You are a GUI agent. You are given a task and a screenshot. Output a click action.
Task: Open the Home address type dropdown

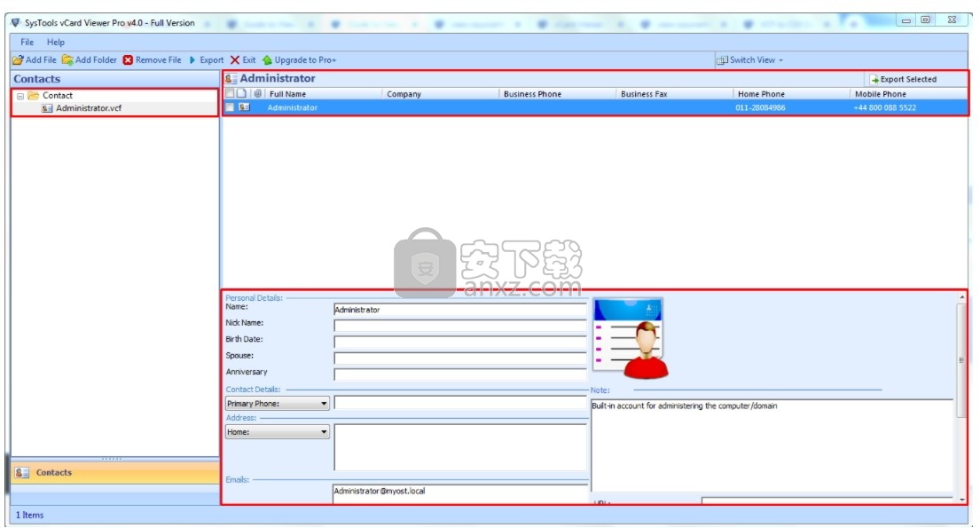click(x=324, y=432)
